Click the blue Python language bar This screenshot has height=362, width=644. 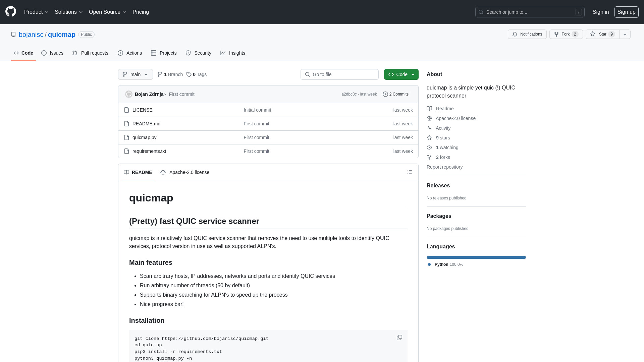click(x=476, y=257)
